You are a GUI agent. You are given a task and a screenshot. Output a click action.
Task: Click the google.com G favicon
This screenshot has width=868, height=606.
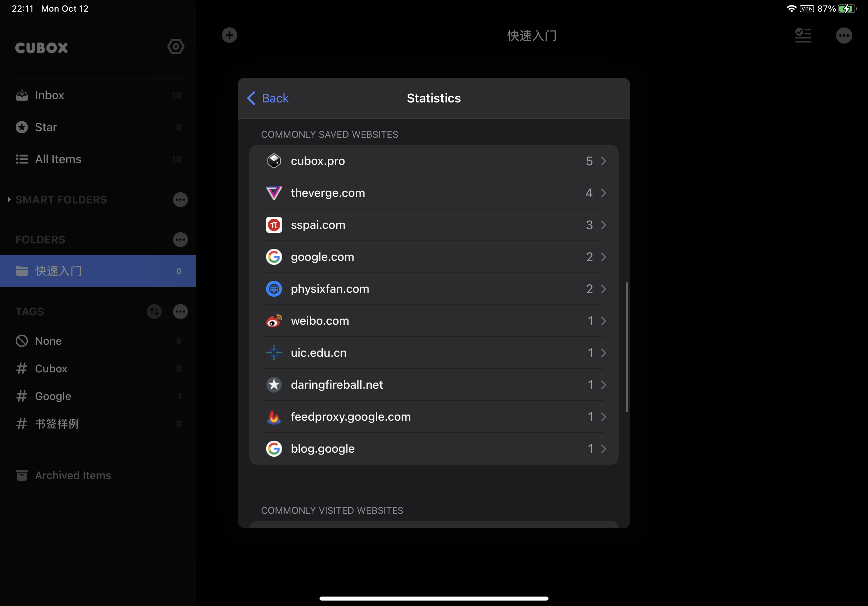[274, 257]
